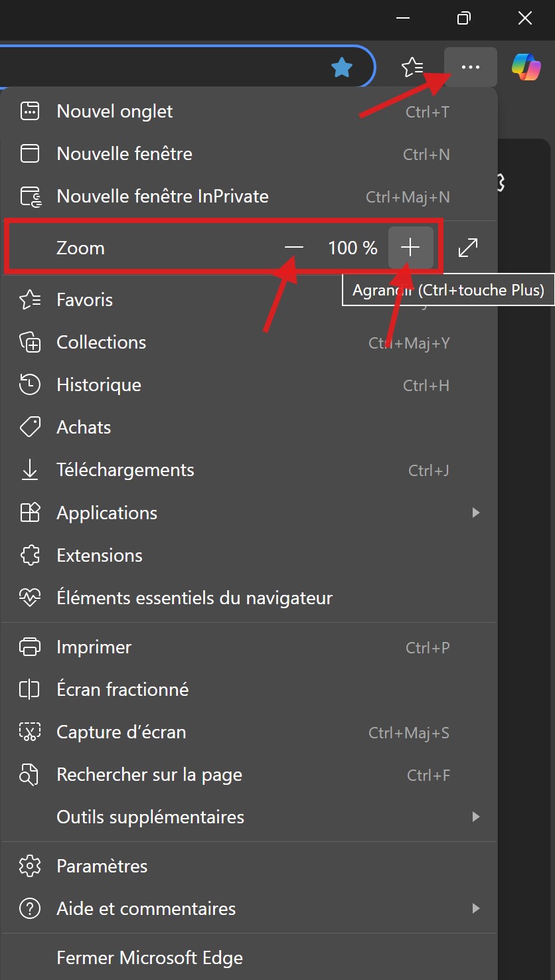This screenshot has height=980, width=555.
Task: Open Nouvel onglet from the menu
Action: [114, 112]
